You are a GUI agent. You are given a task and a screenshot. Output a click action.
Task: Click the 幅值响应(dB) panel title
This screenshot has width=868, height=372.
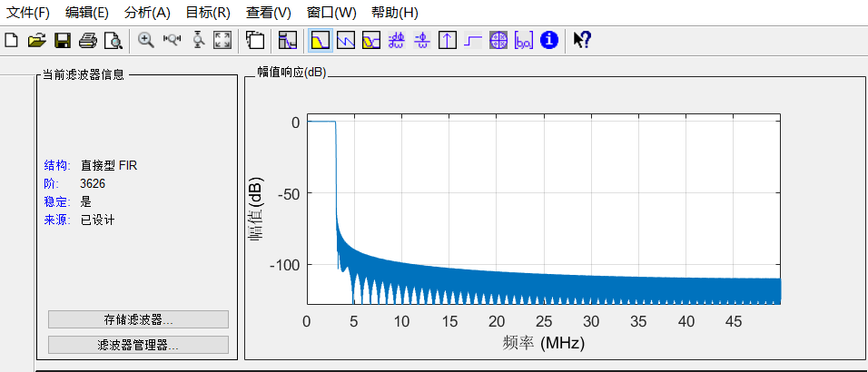pos(291,73)
